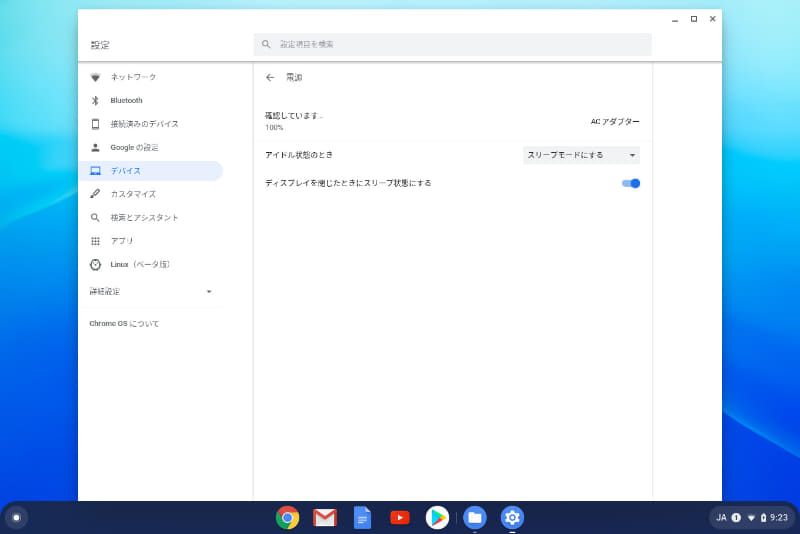Screen dimensions: 800x534
Task: Close the settings window
Action: 713,19
